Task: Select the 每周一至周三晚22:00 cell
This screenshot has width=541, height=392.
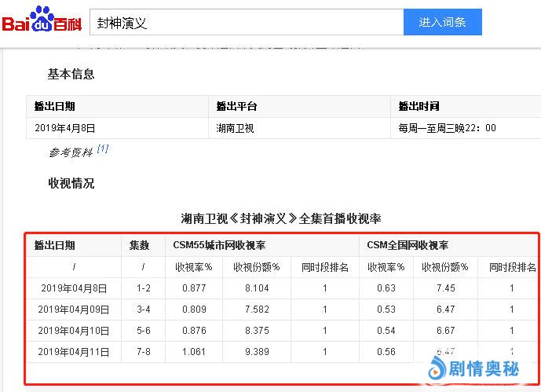Action: pyautogui.click(x=447, y=128)
